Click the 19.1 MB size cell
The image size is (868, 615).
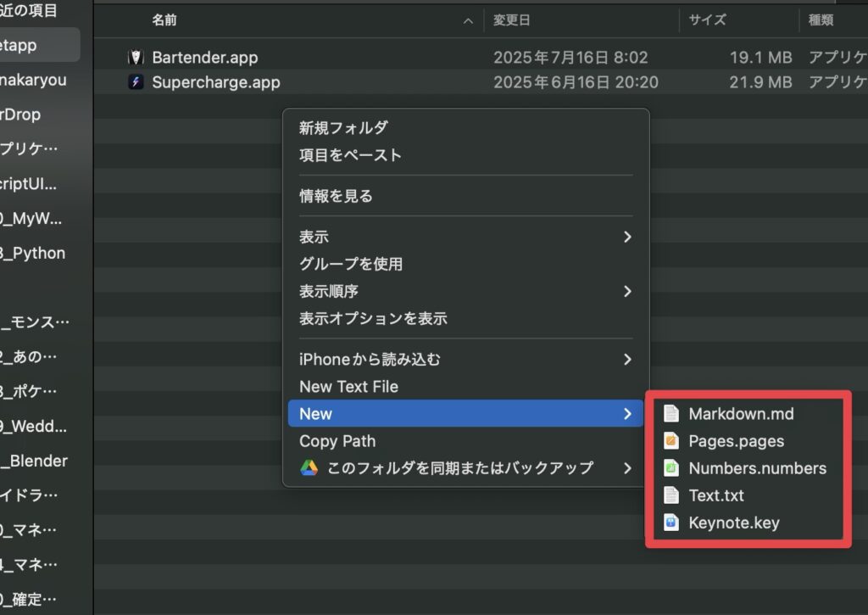(760, 58)
